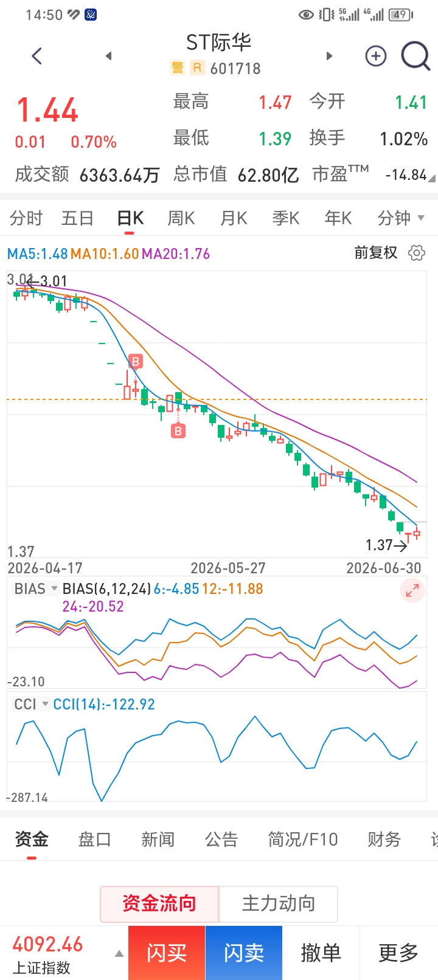Viewport: 438px width, 980px height.
Task: Tap the blue 闪卖 button
Action: click(244, 953)
